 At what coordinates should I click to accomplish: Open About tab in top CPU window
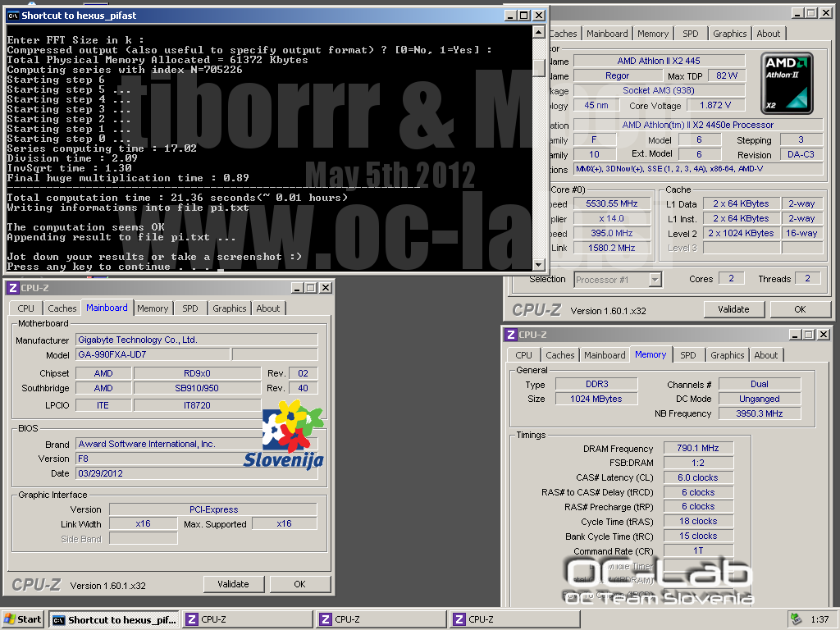click(x=768, y=34)
